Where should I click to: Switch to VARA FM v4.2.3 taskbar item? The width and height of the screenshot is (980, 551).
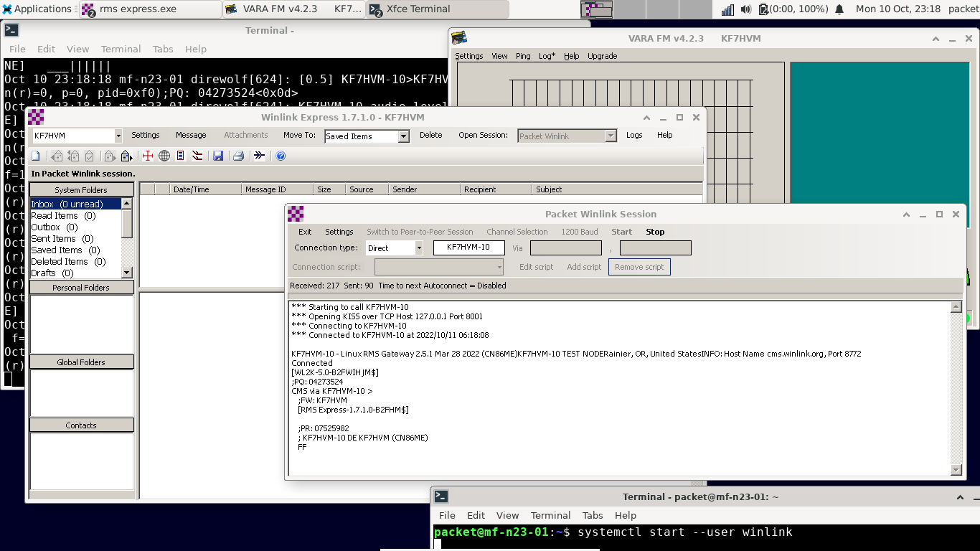point(293,9)
